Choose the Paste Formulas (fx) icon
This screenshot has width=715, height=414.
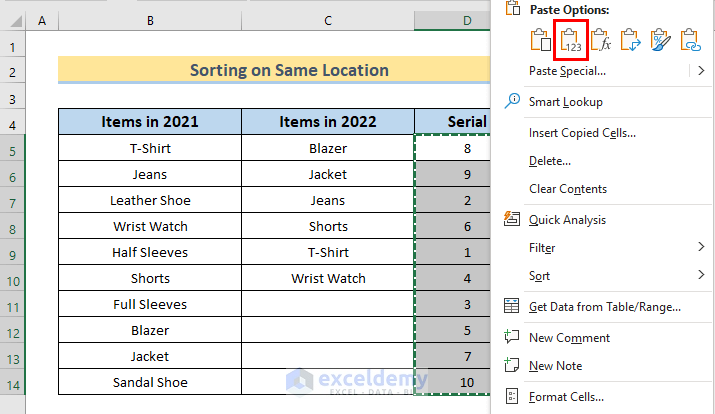coord(600,40)
